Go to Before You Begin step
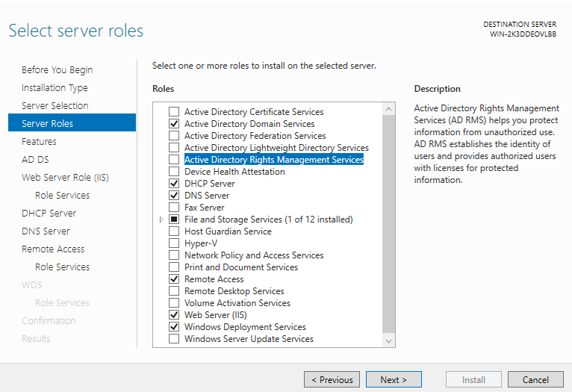Screen dimensions: 572x392 pos(57,69)
